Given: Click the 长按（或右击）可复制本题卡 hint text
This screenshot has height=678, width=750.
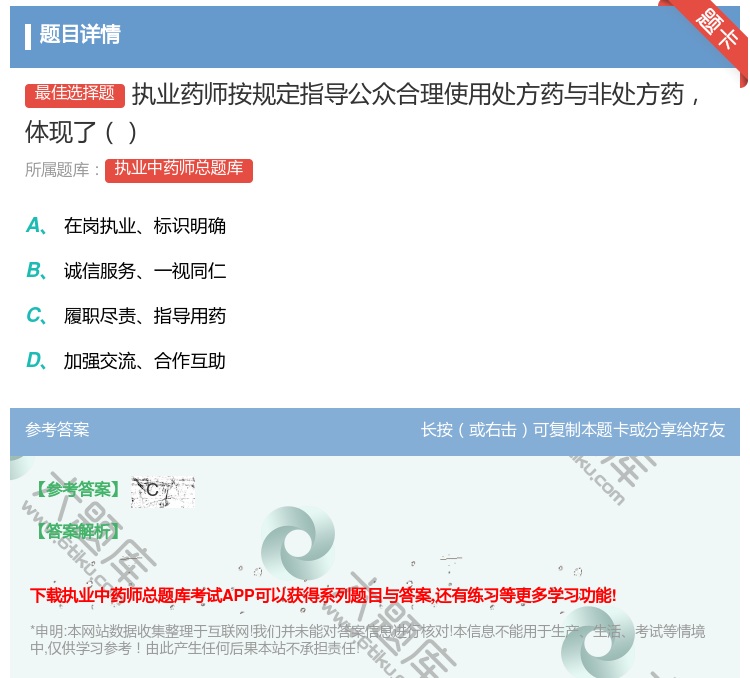Looking at the screenshot, I should tap(573, 430).
